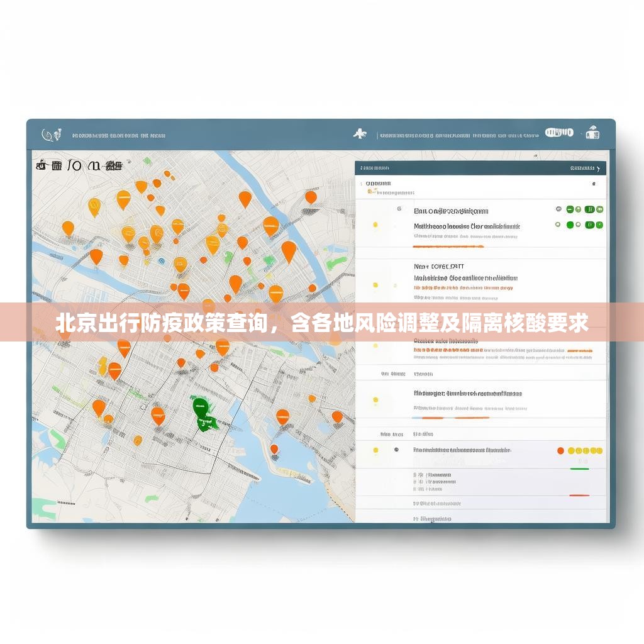Click the house icon at the header's far right
The width and height of the screenshot is (644, 644).
[x=592, y=133]
